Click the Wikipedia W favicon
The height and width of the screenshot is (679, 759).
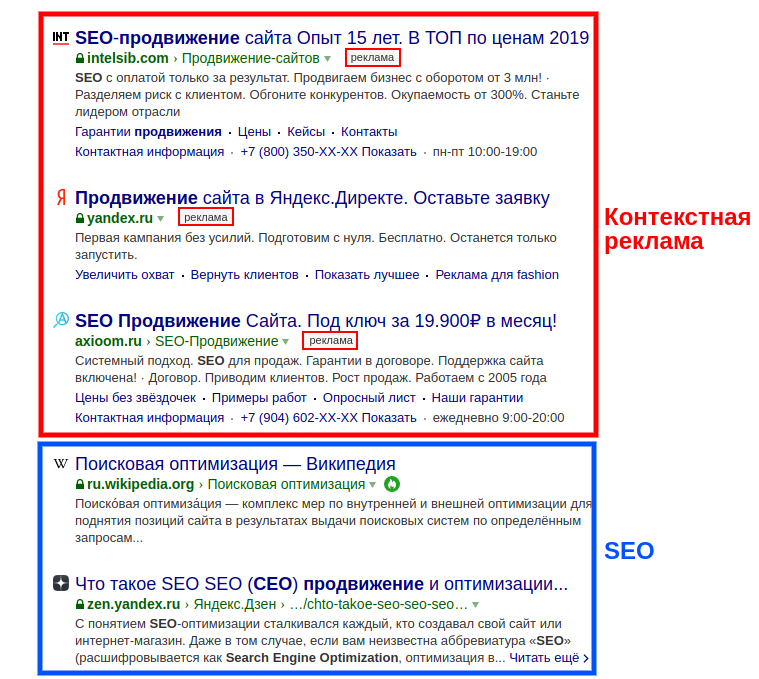click(x=61, y=464)
